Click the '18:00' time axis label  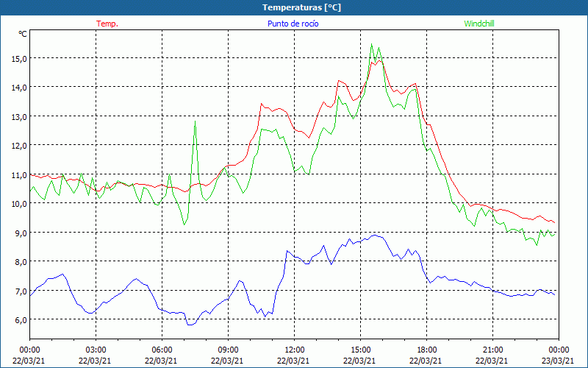[x=426, y=350]
